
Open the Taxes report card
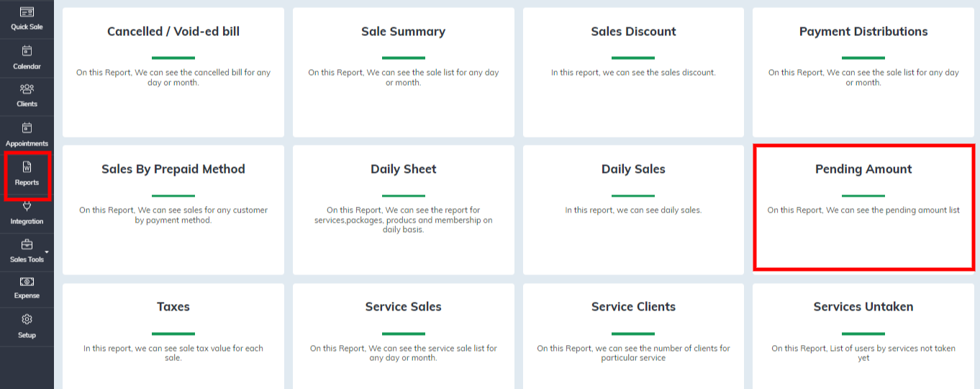173,336
